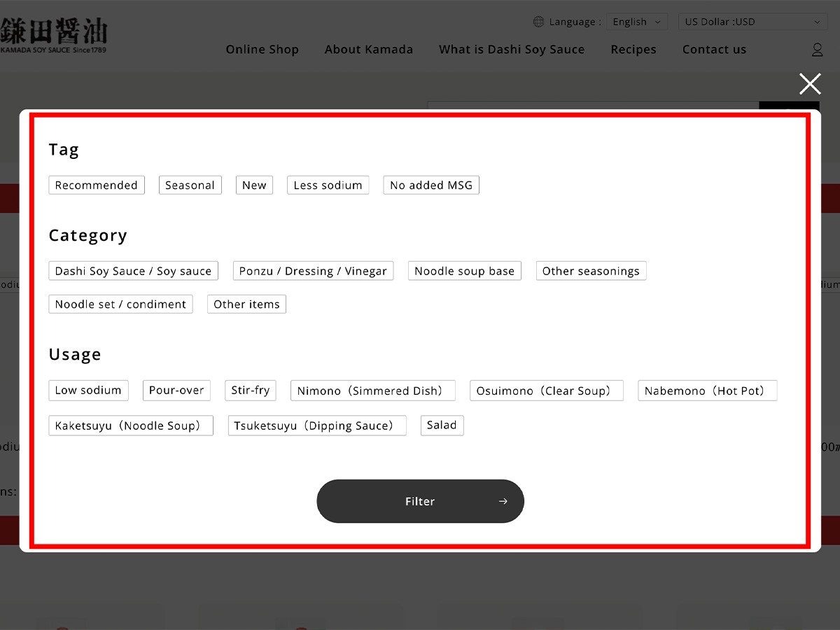Choose the Other seasonings category
840x630 pixels.
coord(591,271)
